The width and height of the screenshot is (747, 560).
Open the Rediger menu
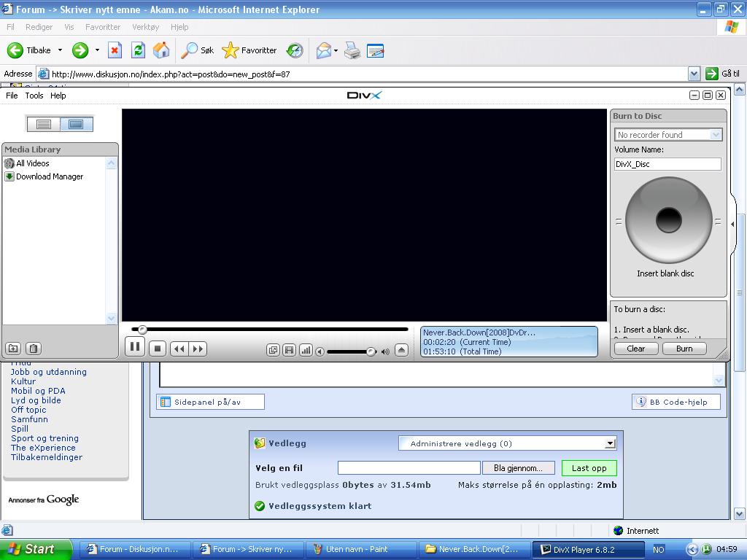point(39,27)
